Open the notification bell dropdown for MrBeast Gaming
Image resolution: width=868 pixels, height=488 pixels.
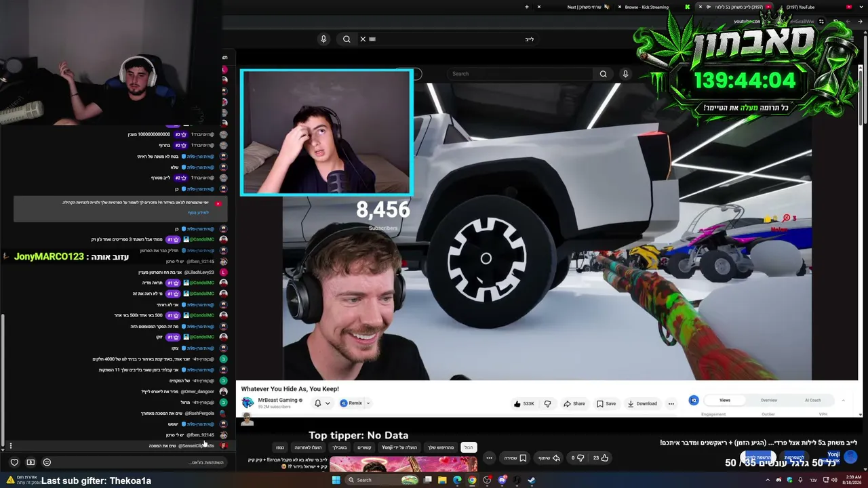[x=321, y=403]
